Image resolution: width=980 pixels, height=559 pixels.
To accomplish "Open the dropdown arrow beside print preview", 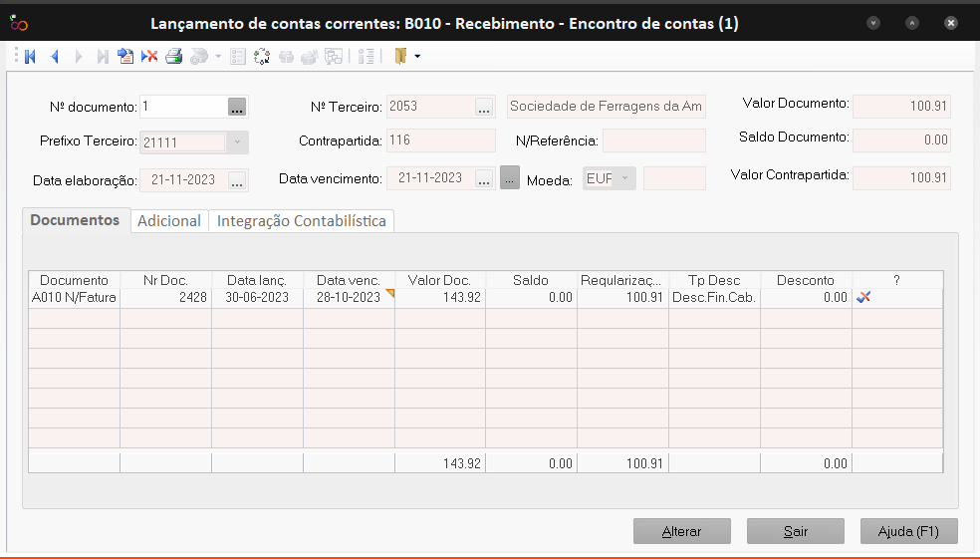I will 218,57.
